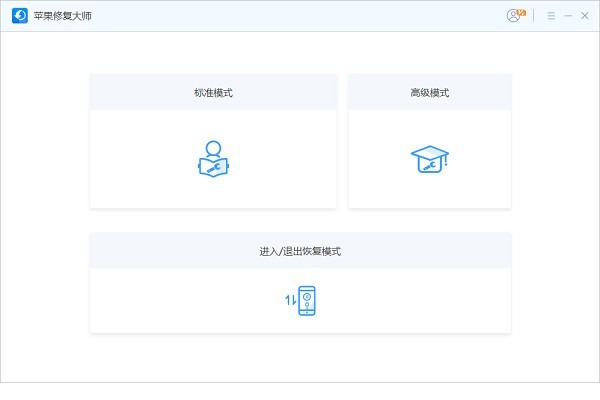Close the 苹果修复大师 window
Image resolution: width=600 pixels, height=400 pixels.
tap(584, 16)
